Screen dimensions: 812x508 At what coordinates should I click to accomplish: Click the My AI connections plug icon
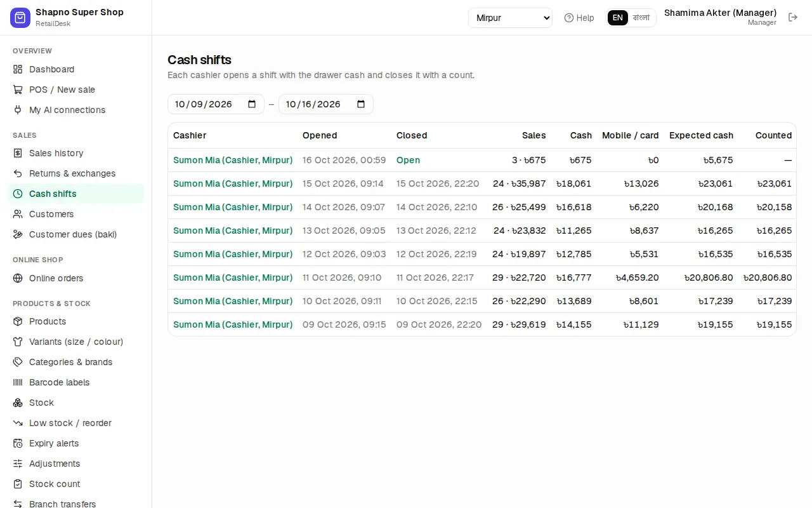18,110
